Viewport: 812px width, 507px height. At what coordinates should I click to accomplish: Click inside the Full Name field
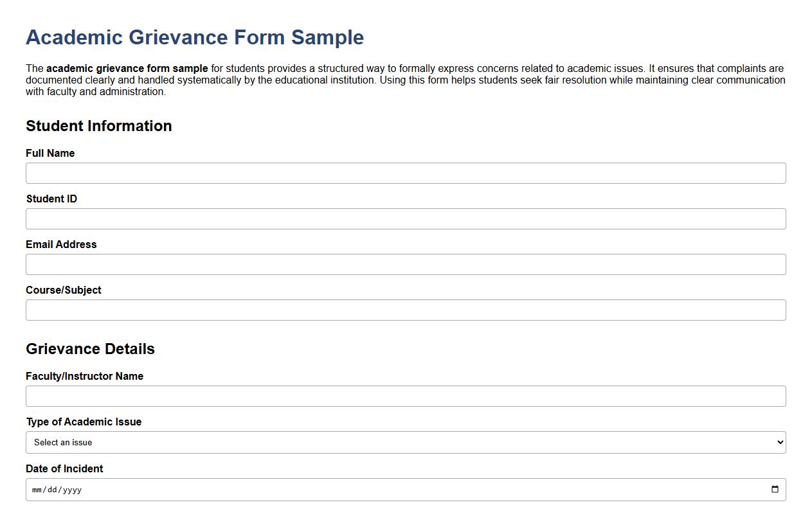pos(405,173)
